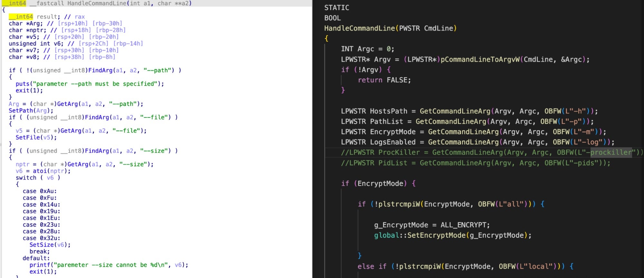Screen dimensions: 644x278
Task: Select the SetFile function call
Action: tap(28, 137)
